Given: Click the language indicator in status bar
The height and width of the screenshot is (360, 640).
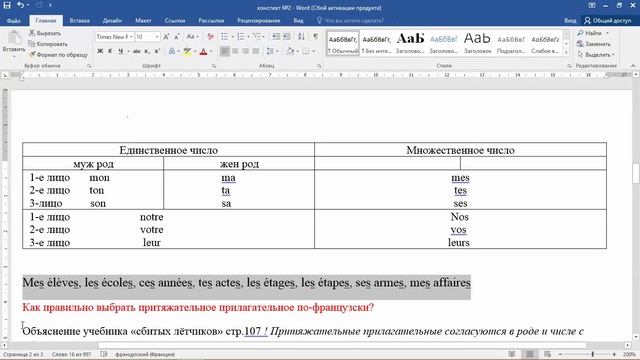Looking at the screenshot, I should click(145, 354).
